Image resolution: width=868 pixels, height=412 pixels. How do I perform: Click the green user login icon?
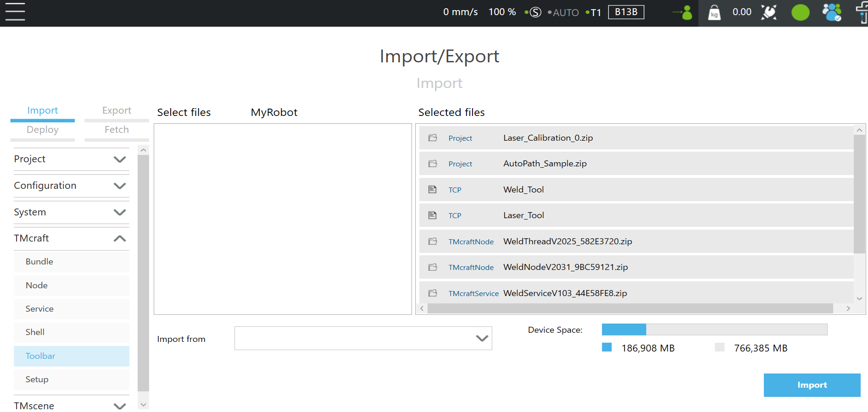coord(686,13)
